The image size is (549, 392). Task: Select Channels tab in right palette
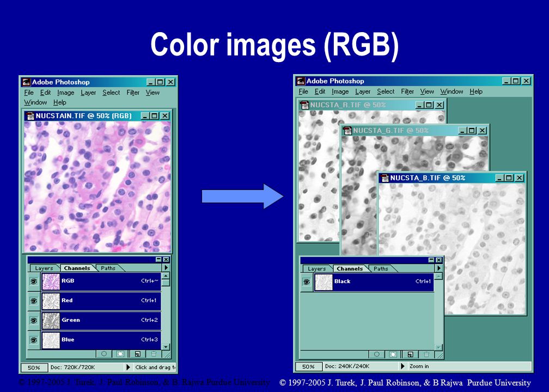tap(350, 269)
